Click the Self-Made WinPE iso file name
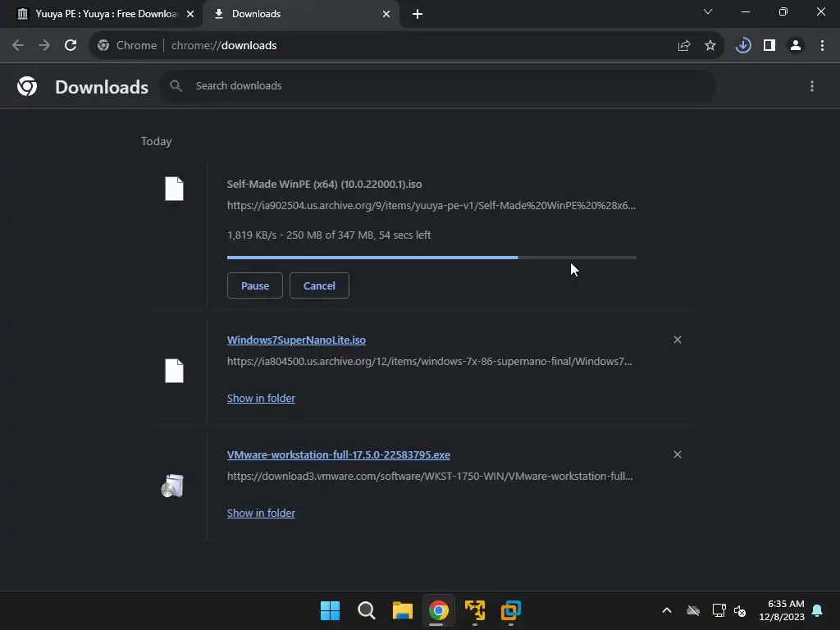 [324, 185]
